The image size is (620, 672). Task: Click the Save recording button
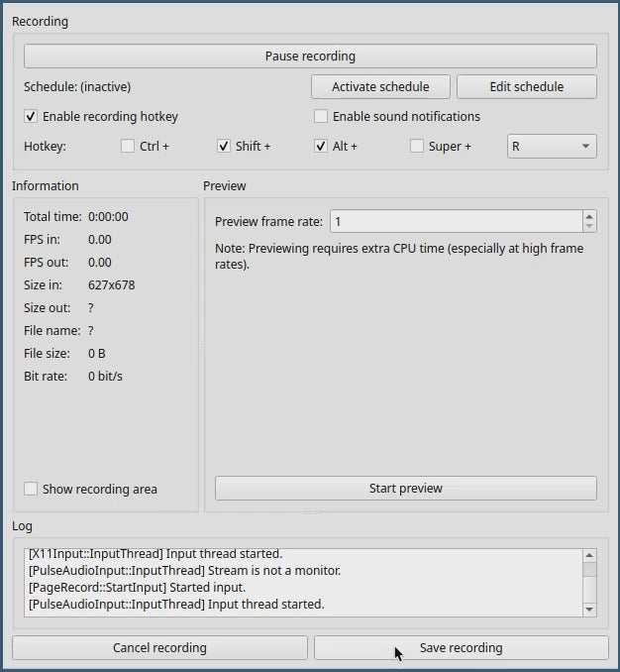461,647
